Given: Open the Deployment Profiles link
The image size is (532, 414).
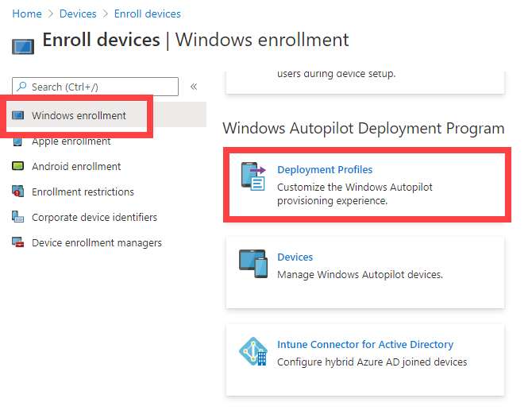Looking at the screenshot, I should pos(325,169).
